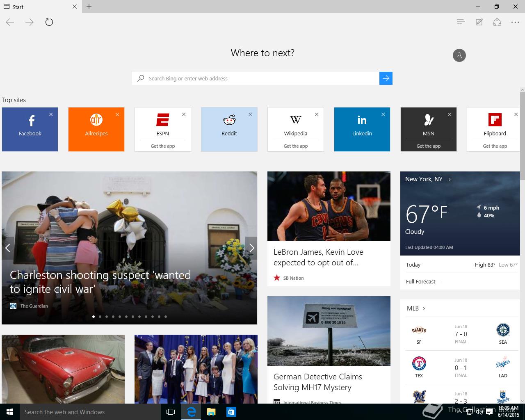Close the Start tab

[75, 7]
